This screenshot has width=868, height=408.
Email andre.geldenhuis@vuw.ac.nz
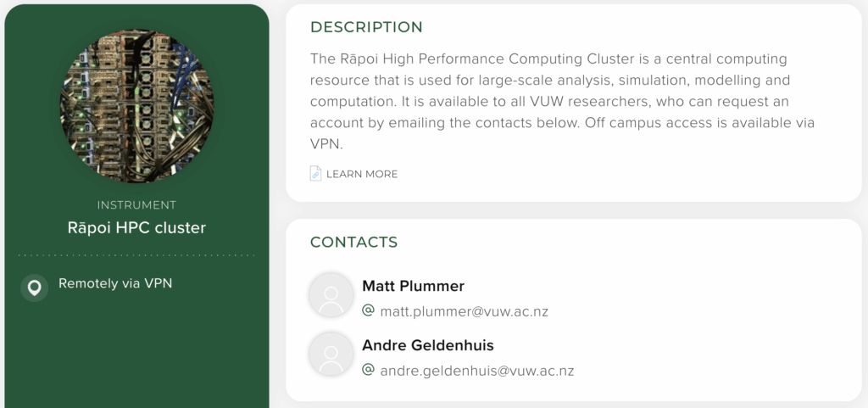(476, 371)
